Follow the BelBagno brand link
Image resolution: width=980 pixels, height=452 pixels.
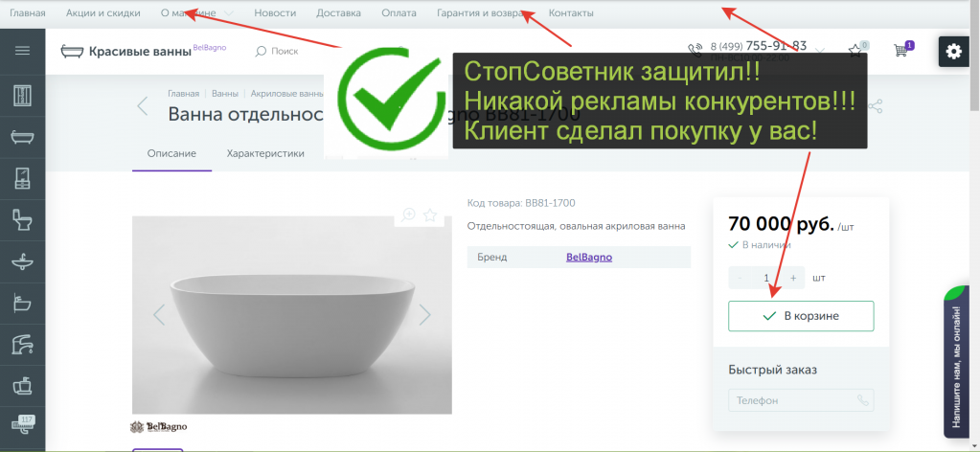point(589,257)
